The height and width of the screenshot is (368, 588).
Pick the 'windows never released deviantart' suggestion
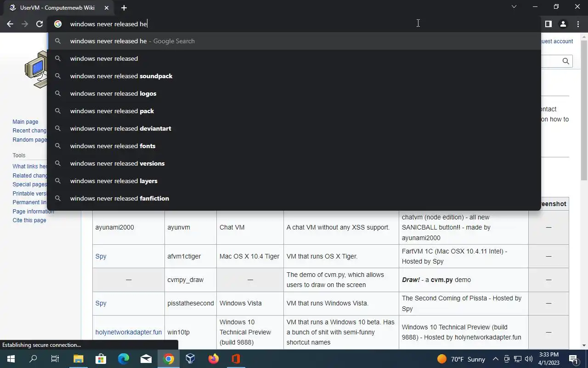(x=294, y=128)
